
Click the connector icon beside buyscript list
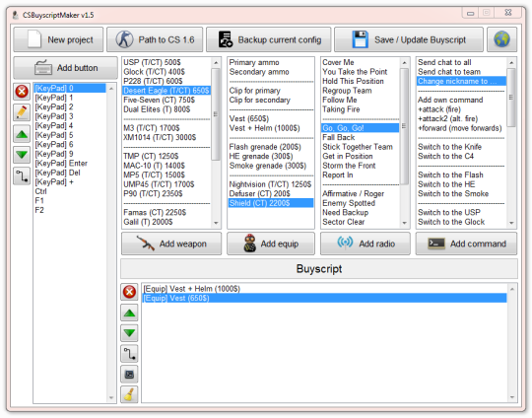[129, 354]
